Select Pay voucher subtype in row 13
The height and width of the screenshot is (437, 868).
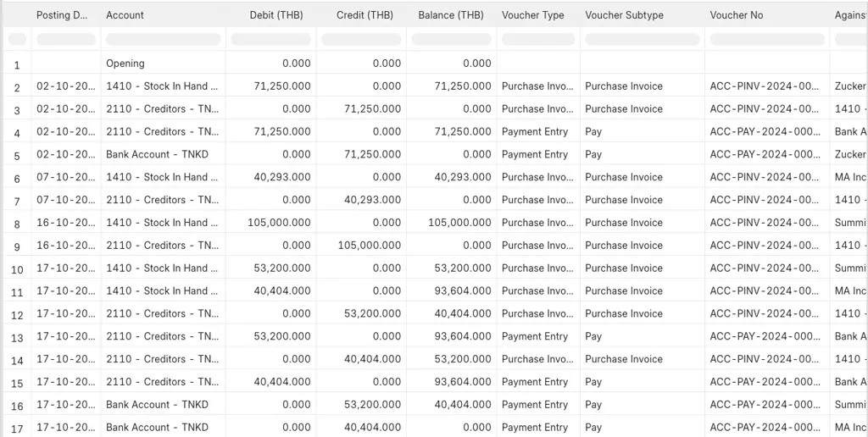(593, 335)
